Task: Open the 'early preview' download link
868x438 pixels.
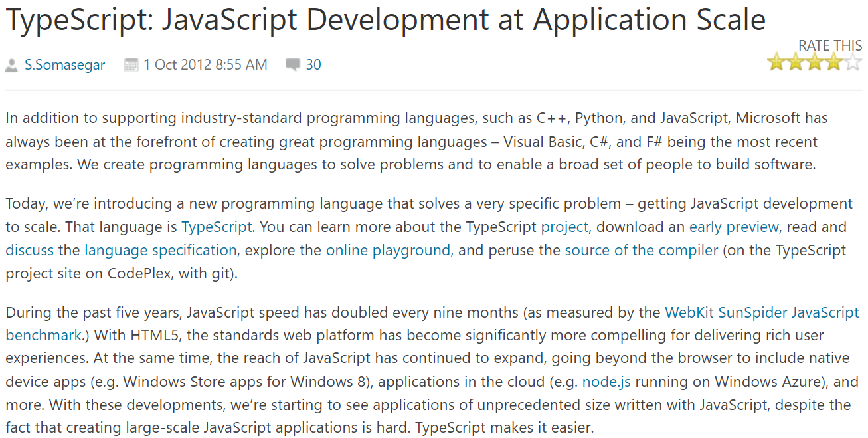Action: 734,227
